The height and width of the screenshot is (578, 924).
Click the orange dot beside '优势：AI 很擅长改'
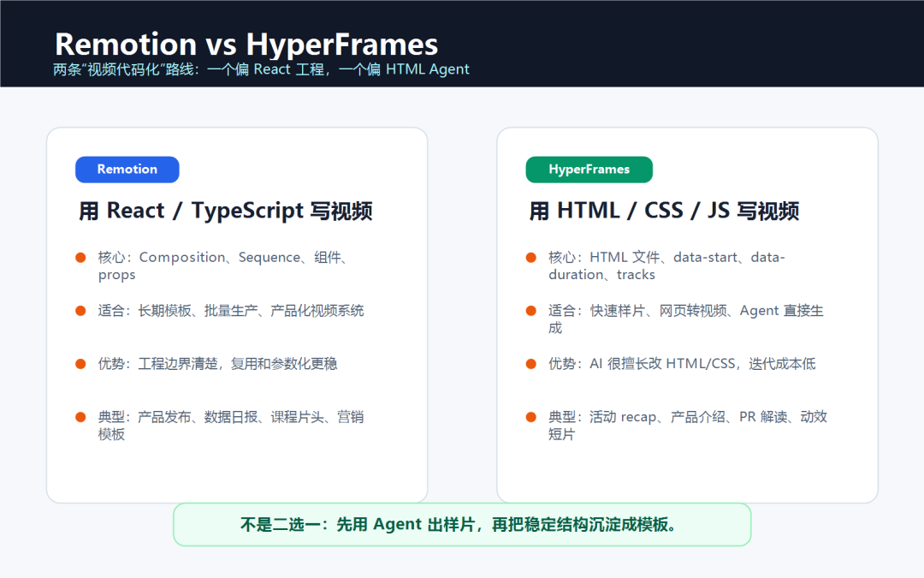[531, 364]
